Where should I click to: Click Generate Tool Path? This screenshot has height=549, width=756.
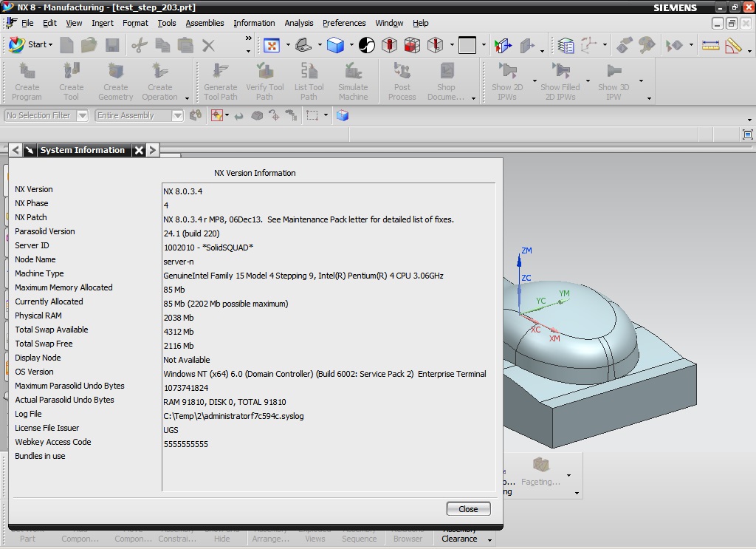pos(220,81)
